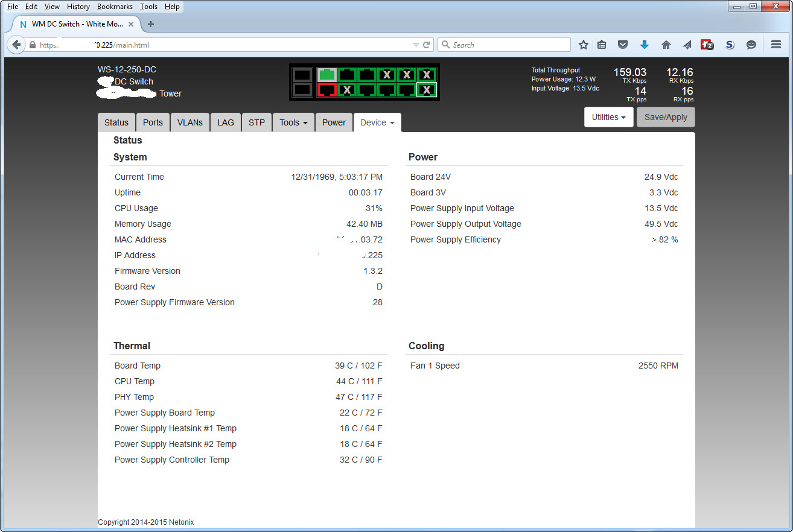The height and width of the screenshot is (532, 793).
Task: Open the Bookmarks menu in menu bar
Action: coord(115,7)
